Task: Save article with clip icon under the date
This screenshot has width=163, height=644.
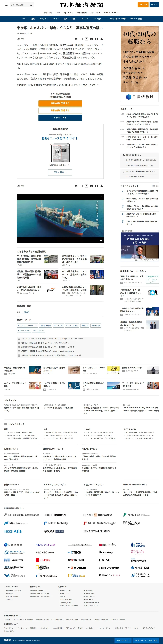Action: coord(19,39)
